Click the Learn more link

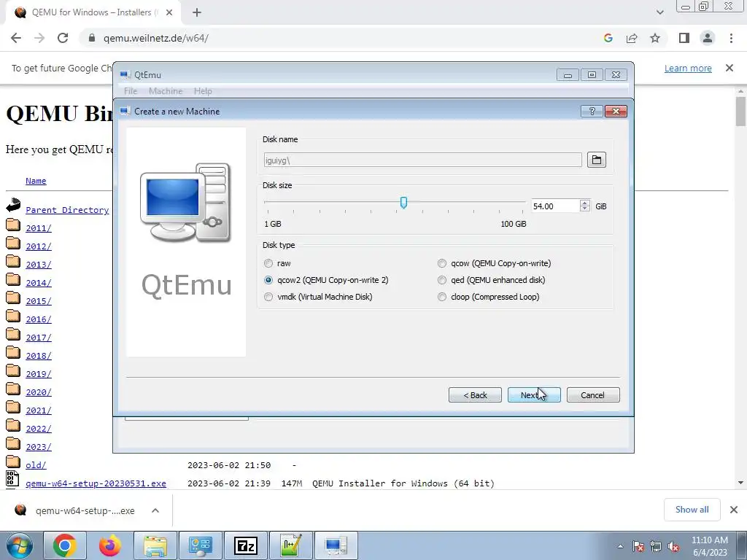point(688,68)
